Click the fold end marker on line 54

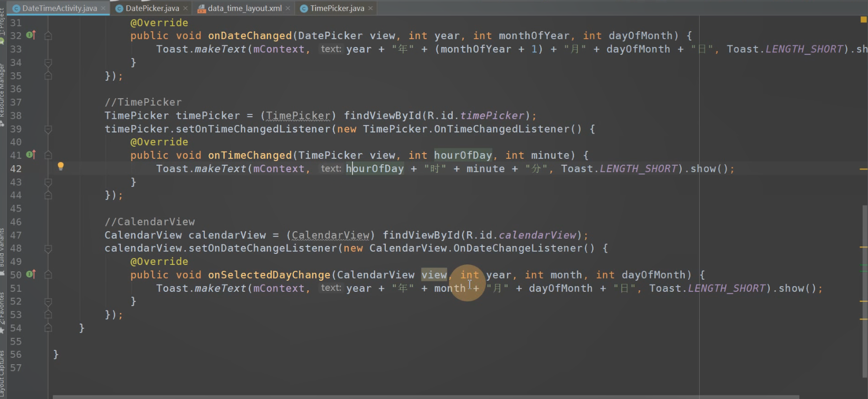coord(48,328)
